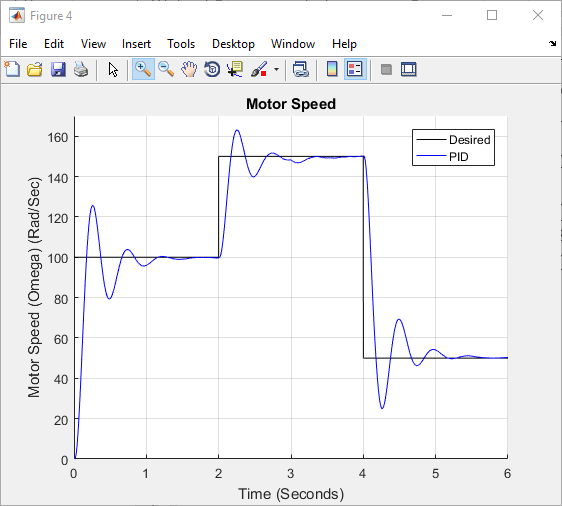Select the Edit Plot arrow tool
The height and width of the screenshot is (506, 562).
click(x=113, y=69)
